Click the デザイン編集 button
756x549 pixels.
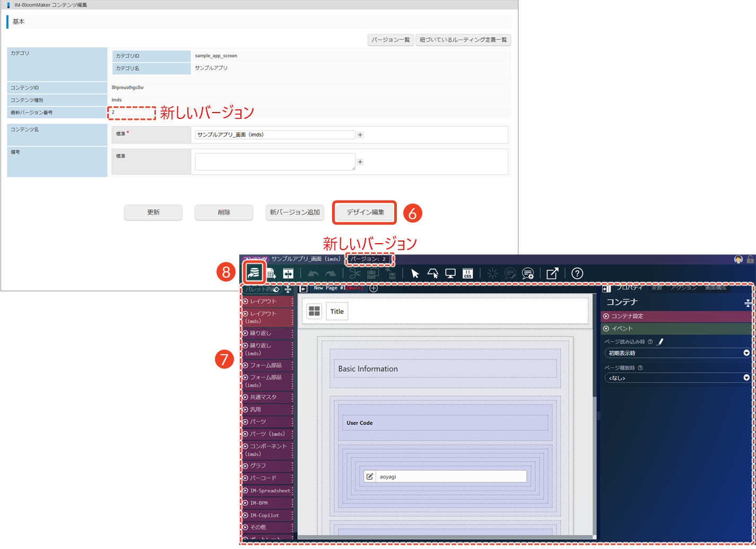[365, 212]
